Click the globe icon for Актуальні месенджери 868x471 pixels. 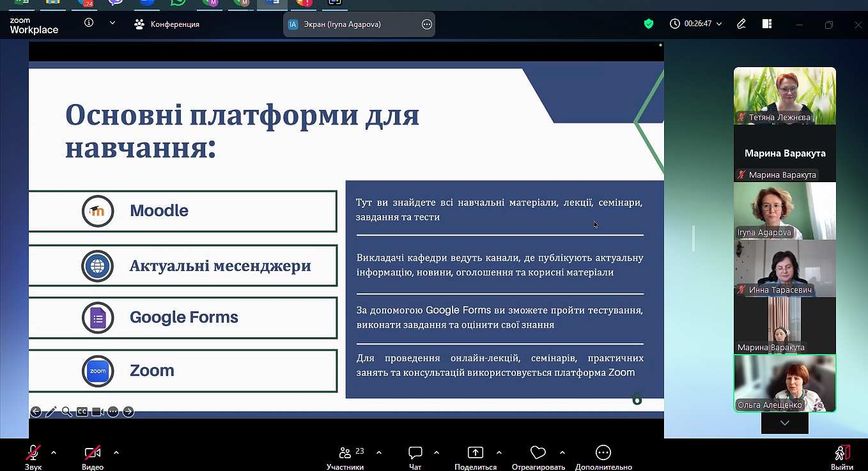pyautogui.click(x=98, y=266)
